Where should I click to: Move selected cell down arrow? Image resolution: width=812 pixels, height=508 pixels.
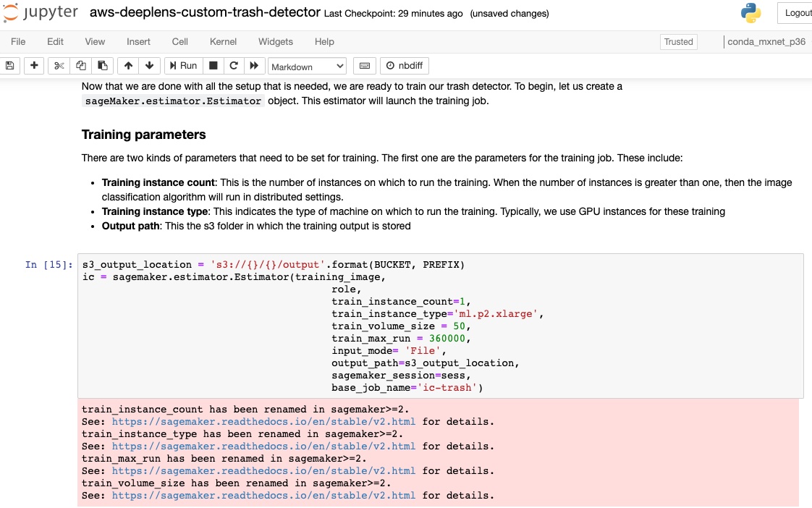(150, 66)
